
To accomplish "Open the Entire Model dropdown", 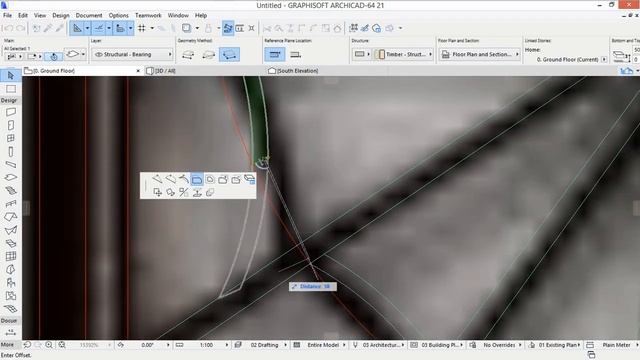I will 320,345.
